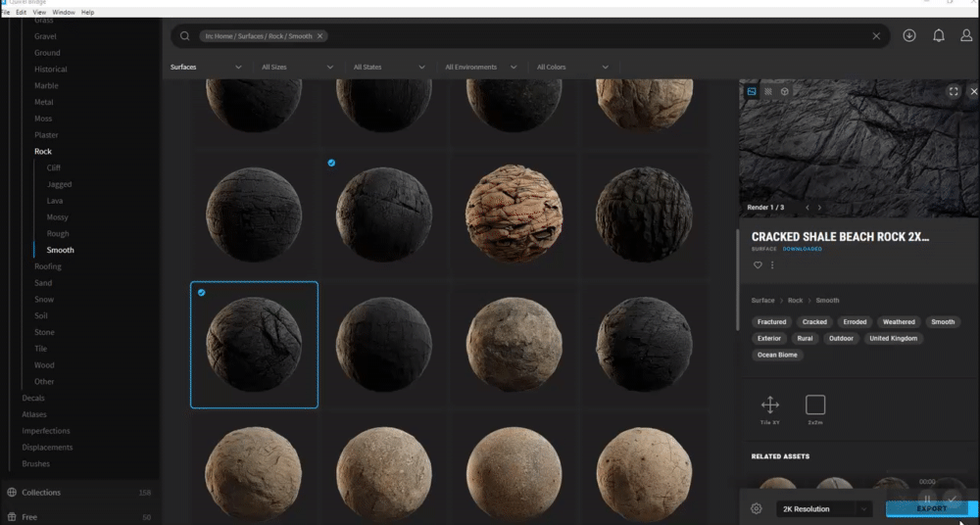Select the Cliff subcategory
Viewport: 980px width, 525px height.
tap(54, 167)
